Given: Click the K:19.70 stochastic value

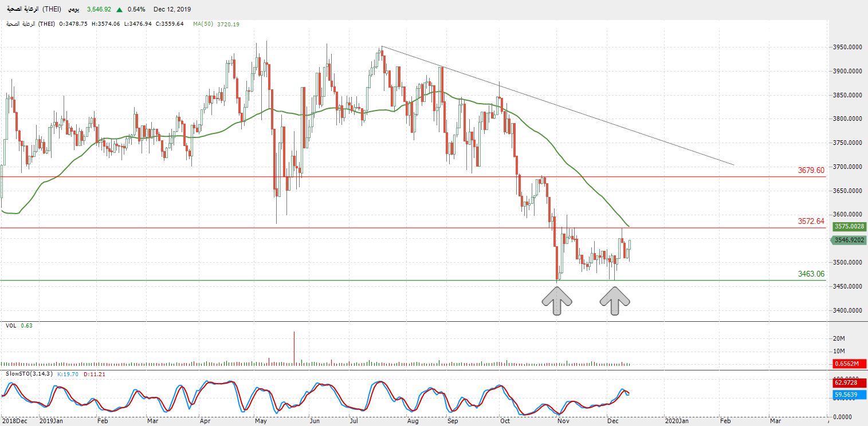Looking at the screenshot, I should [68, 374].
